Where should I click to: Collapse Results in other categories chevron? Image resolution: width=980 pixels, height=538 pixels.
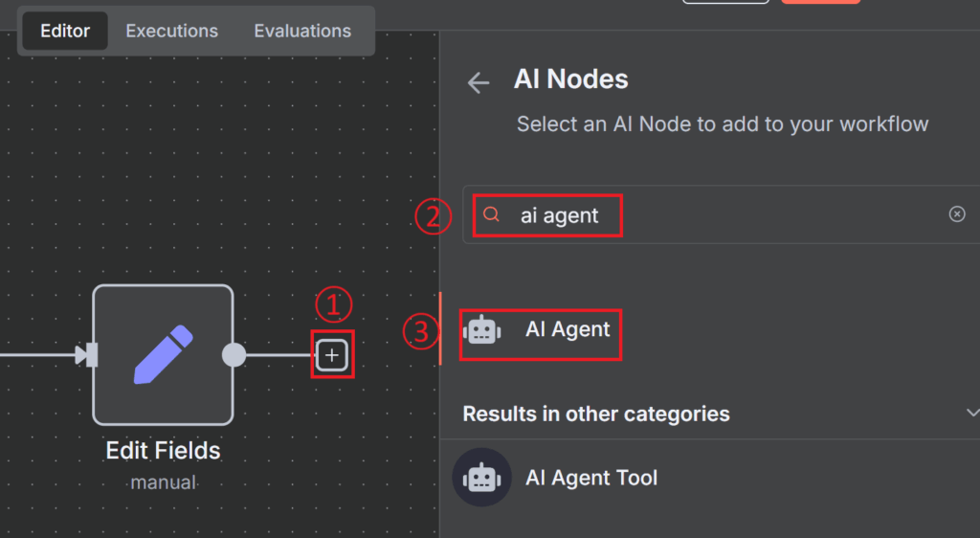click(971, 414)
